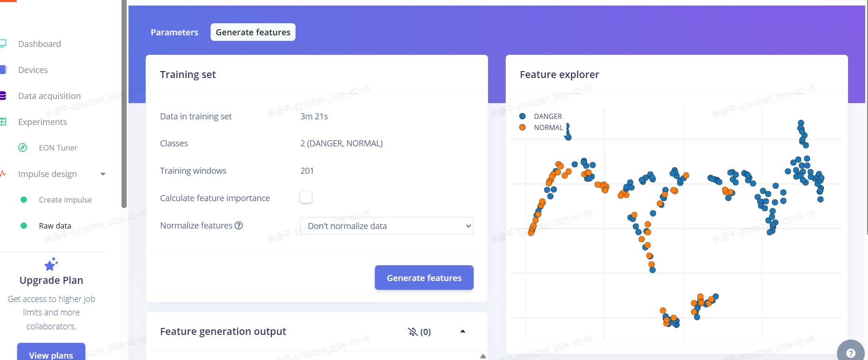
Task: Click the Dashboard monitor icon
Action: pyautogui.click(x=3, y=44)
